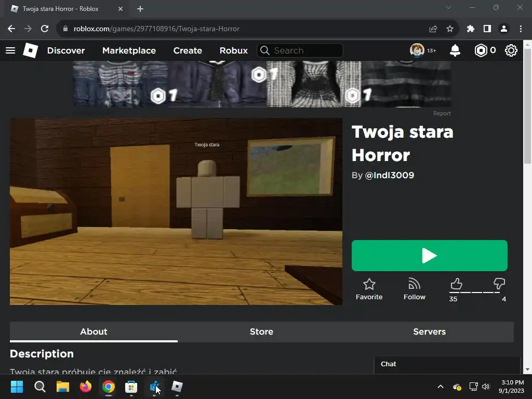
Task: Report the advertisement
Action: pos(442,113)
